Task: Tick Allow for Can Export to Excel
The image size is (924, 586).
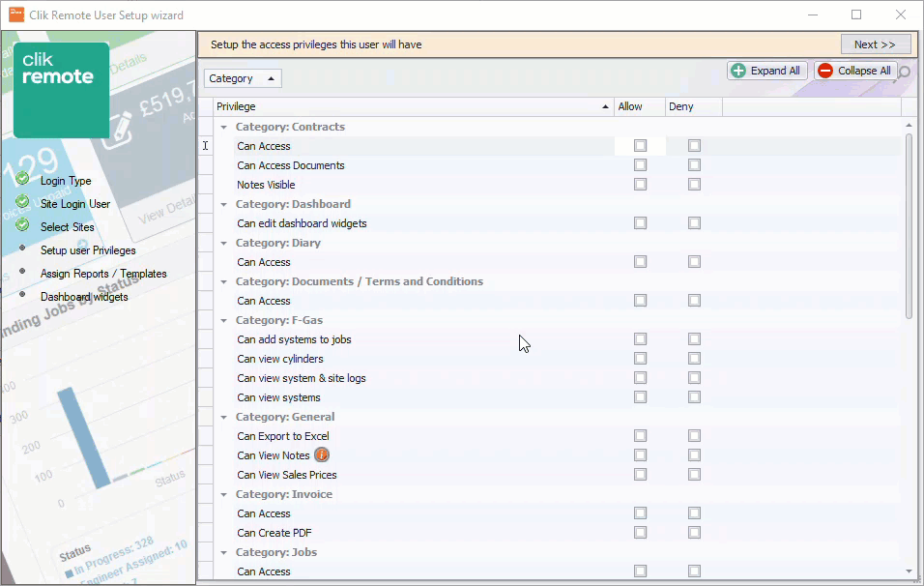Action: click(x=640, y=436)
